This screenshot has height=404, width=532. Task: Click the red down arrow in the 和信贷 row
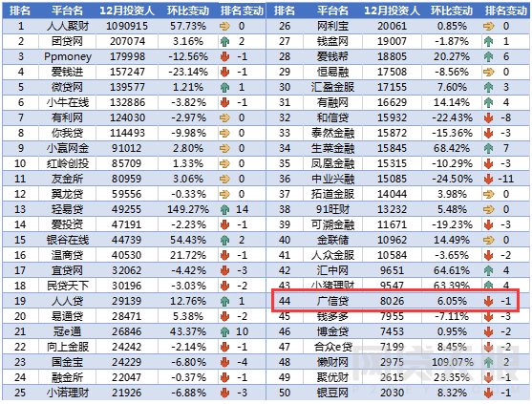489,117
